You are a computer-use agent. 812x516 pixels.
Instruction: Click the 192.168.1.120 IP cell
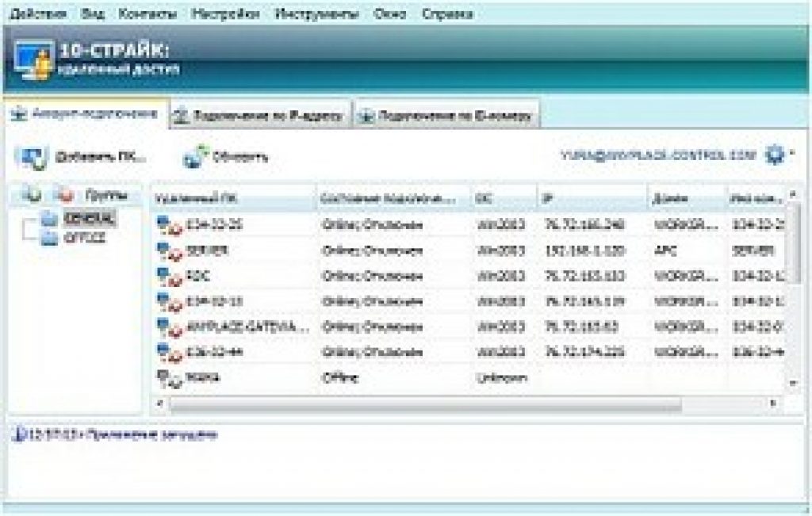584,250
